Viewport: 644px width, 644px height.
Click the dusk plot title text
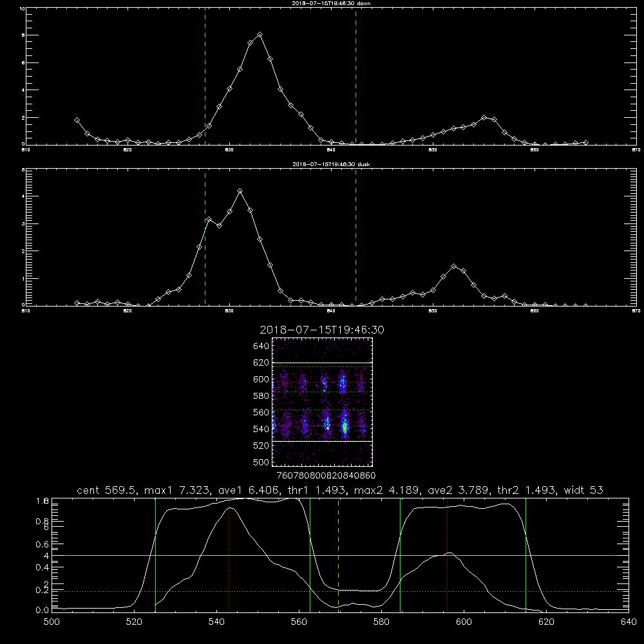pyautogui.click(x=331, y=164)
